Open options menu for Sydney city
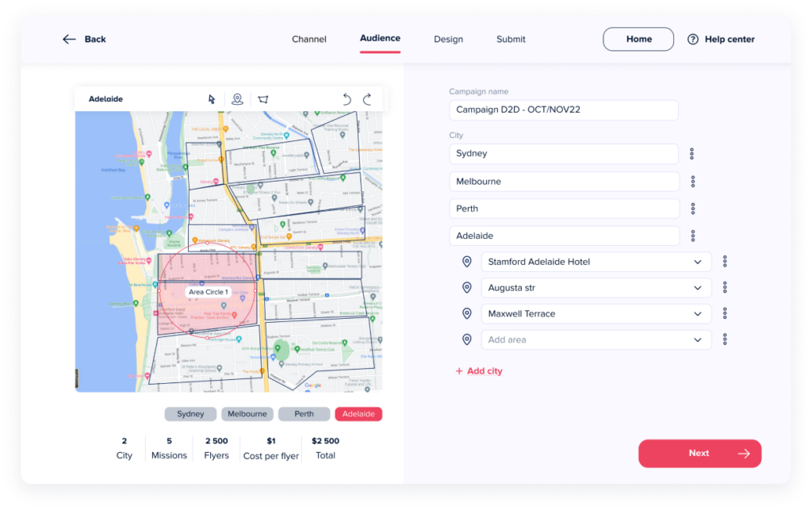The width and height of the screenshot is (812, 510). point(691,154)
